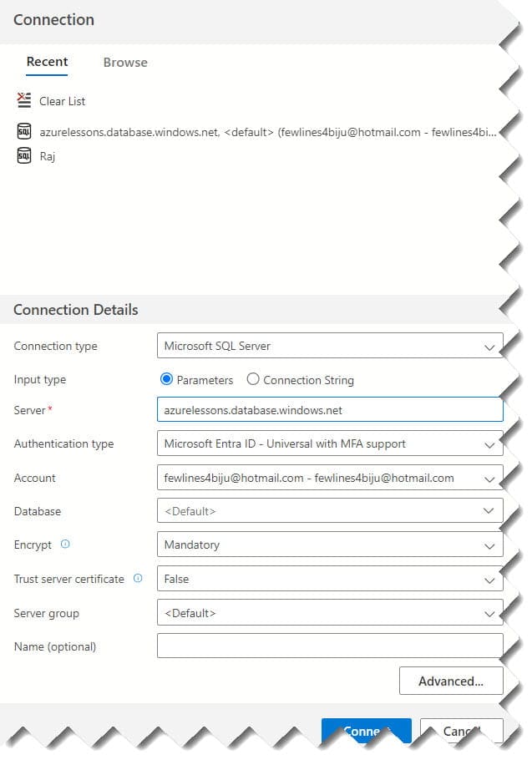Click the info icon next to Encrypt
The height and width of the screenshot is (760, 532).
pos(64,545)
